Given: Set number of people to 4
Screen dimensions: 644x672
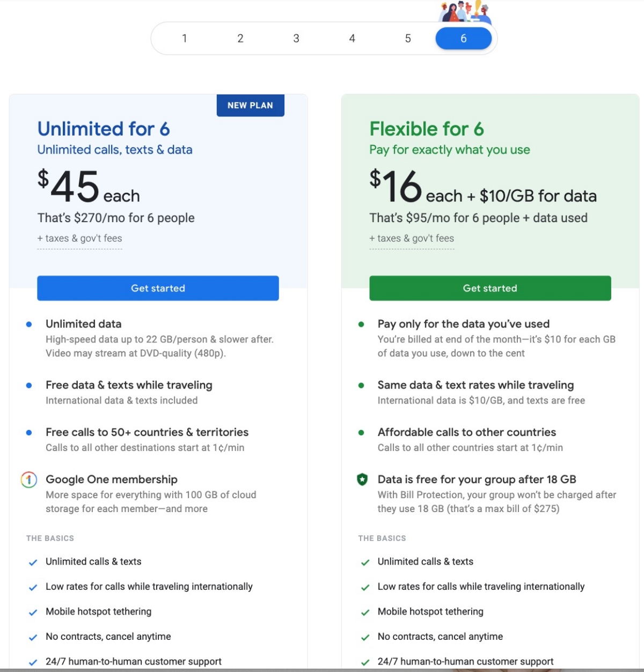Looking at the screenshot, I should pyautogui.click(x=352, y=39).
